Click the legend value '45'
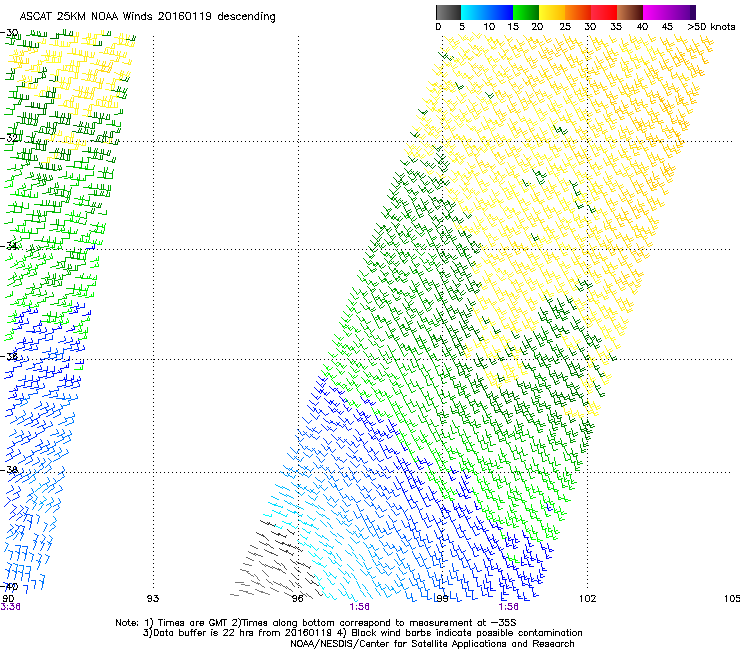The height and width of the screenshot is (650, 740). click(x=667, y=27)
